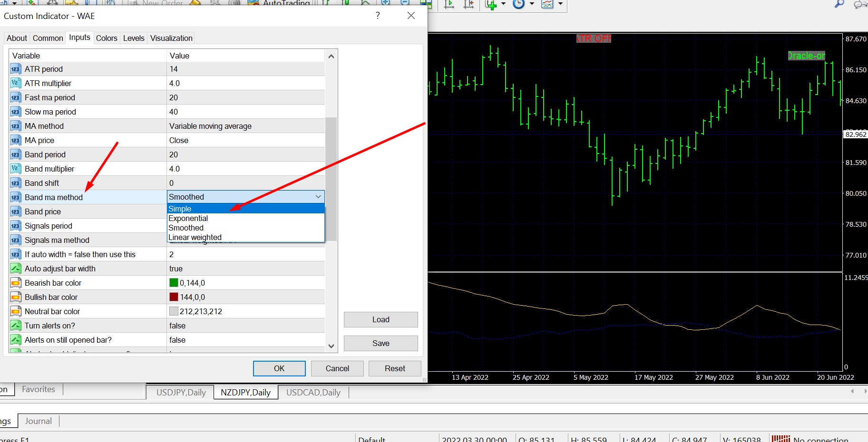This screenshot has width=868, height=442.
Task: Confirm the dialog with OK
Action: click(279, 368)
